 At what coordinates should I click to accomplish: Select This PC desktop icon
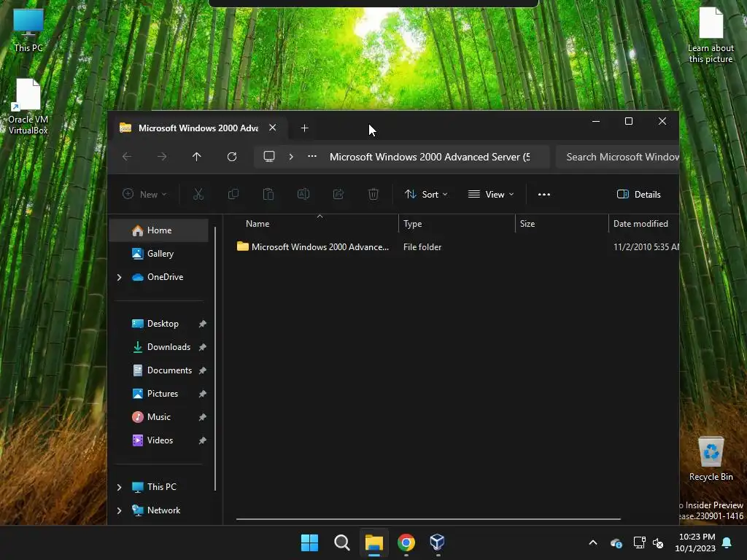point(28,31)
